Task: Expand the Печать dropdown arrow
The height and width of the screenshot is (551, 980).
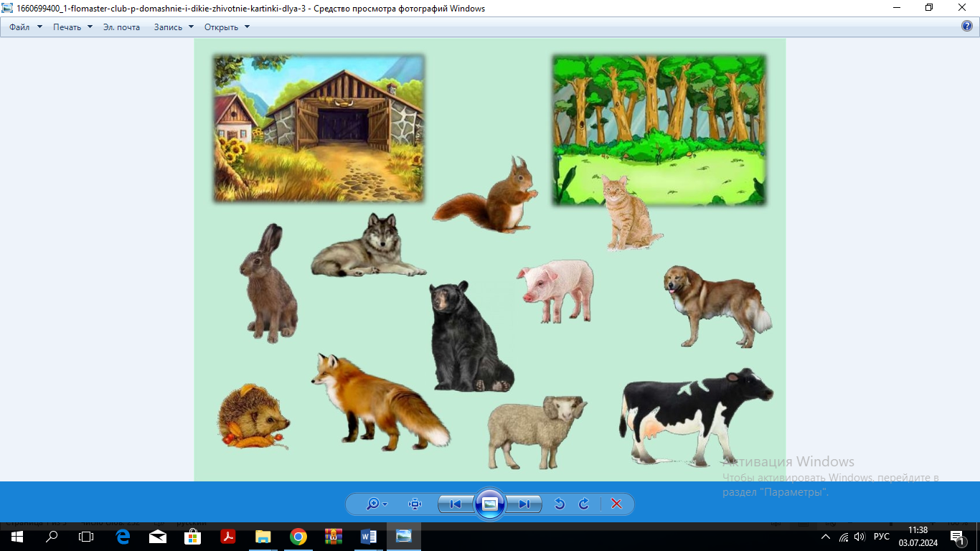Action: pyautogui.click(x=90, y=27)
